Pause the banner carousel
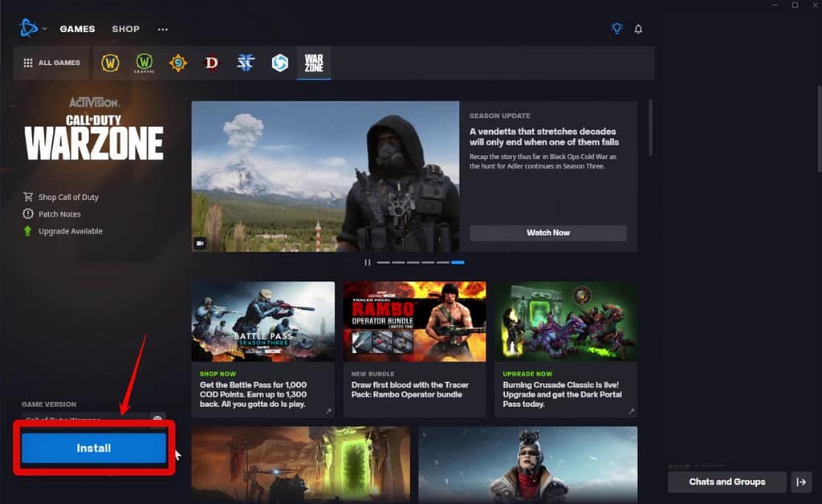 [x=368, y=262]
